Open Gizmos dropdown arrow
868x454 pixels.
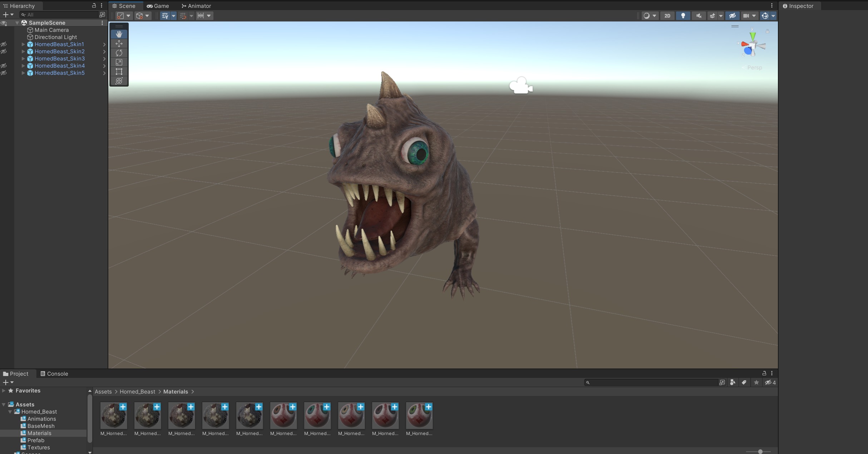point(773,16)
